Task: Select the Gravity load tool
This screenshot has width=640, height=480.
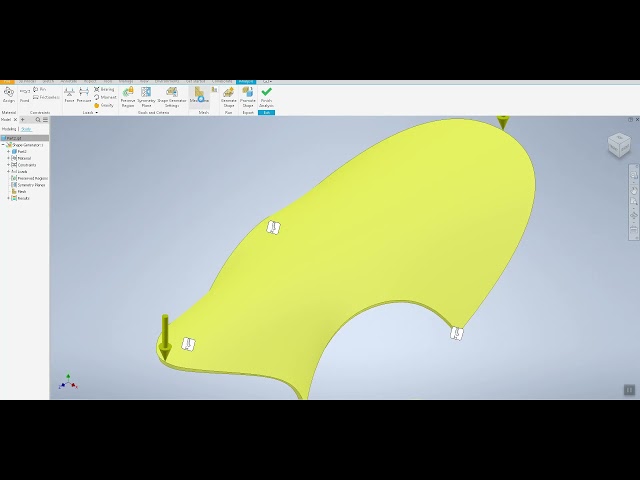Action: 104,105
